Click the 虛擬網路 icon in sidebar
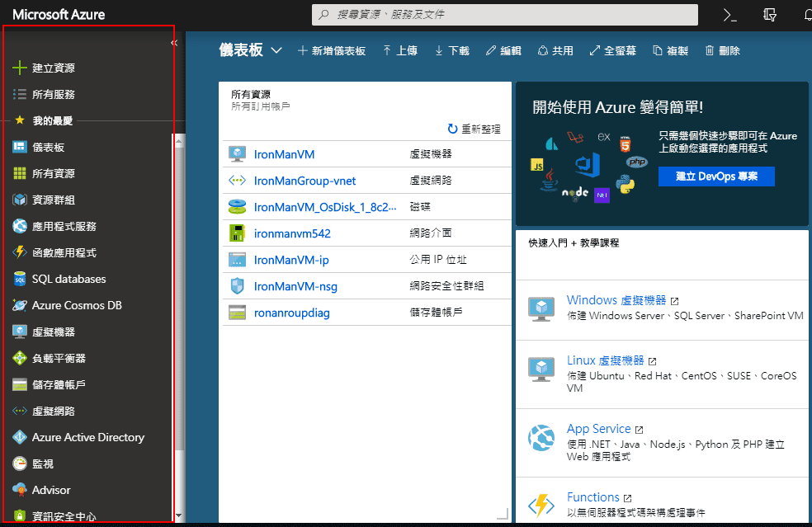Viewport: 812px width, 527px height. click(20, 411)
